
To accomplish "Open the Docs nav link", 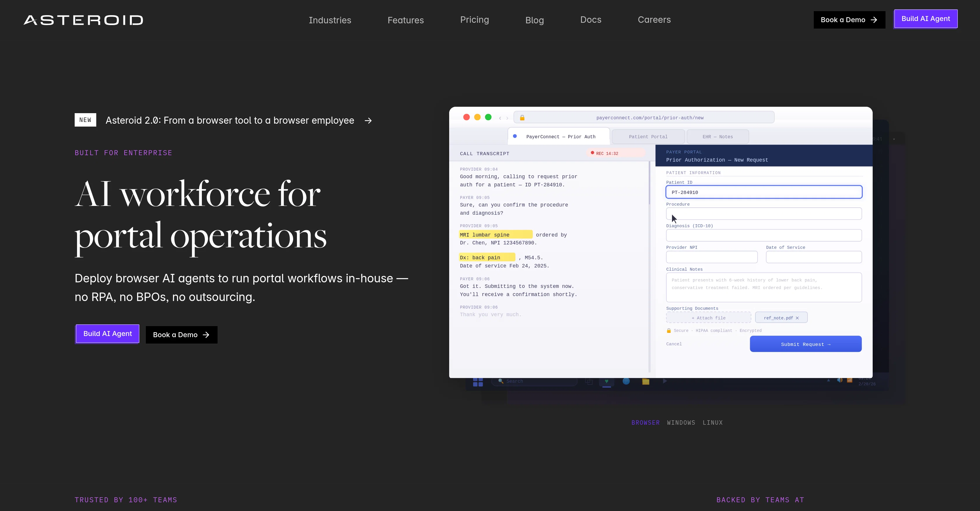I will tap(591, 20).
